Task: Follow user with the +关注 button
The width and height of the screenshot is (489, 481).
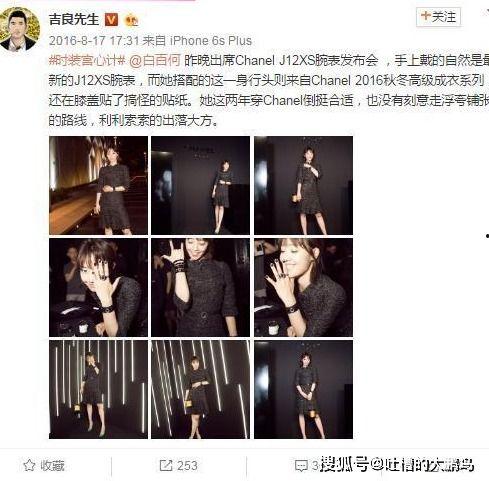Action: click(x=438, y=17)
